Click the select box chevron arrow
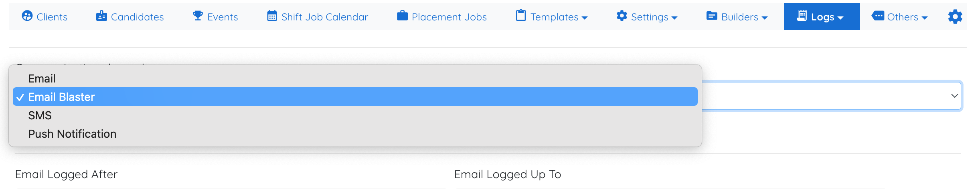Viewport: 980px width, 189px height. click(954, 96)
